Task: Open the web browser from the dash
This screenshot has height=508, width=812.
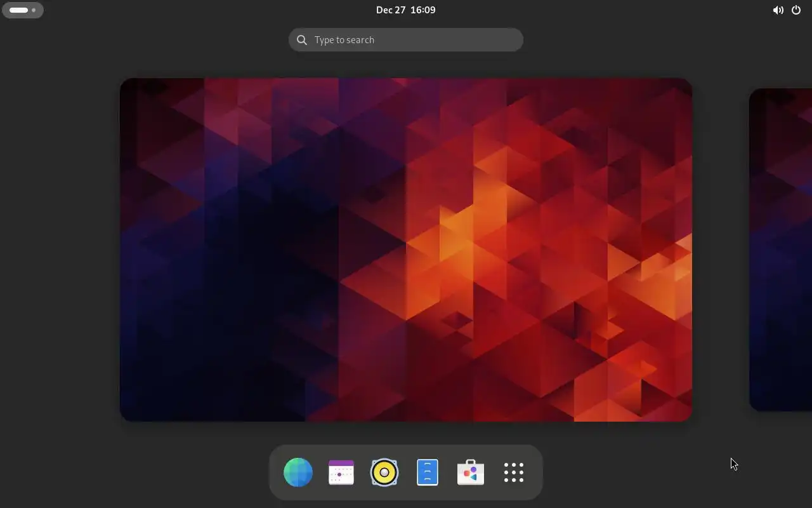Action: coord(298,472)
